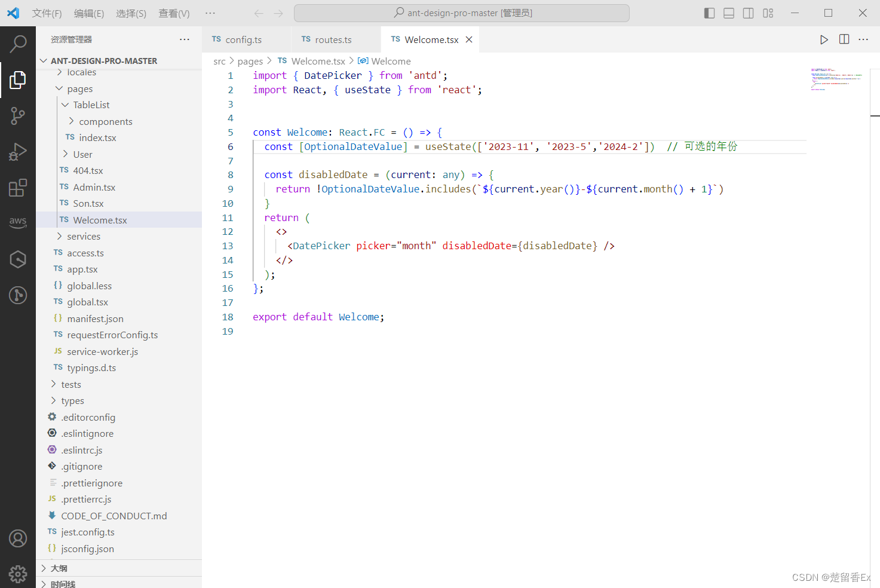Run the current file with the play button
Screen dimensions: 880x588
824,39
